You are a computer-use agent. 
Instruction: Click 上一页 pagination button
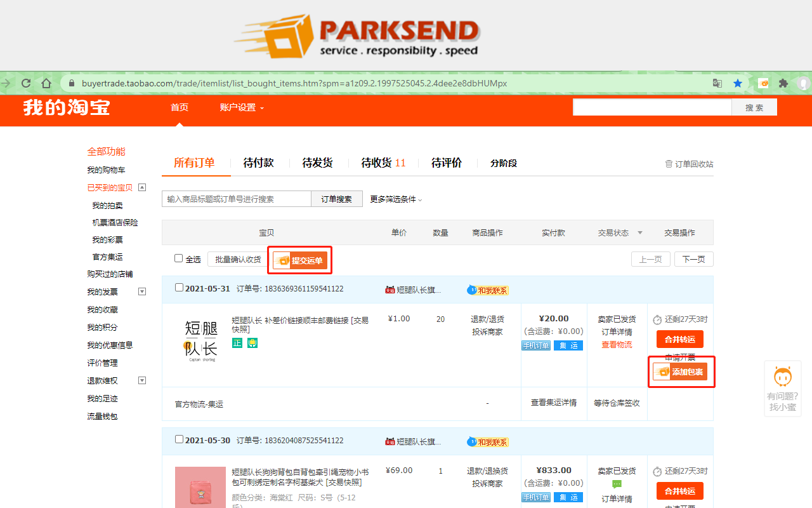click(651, 259)
